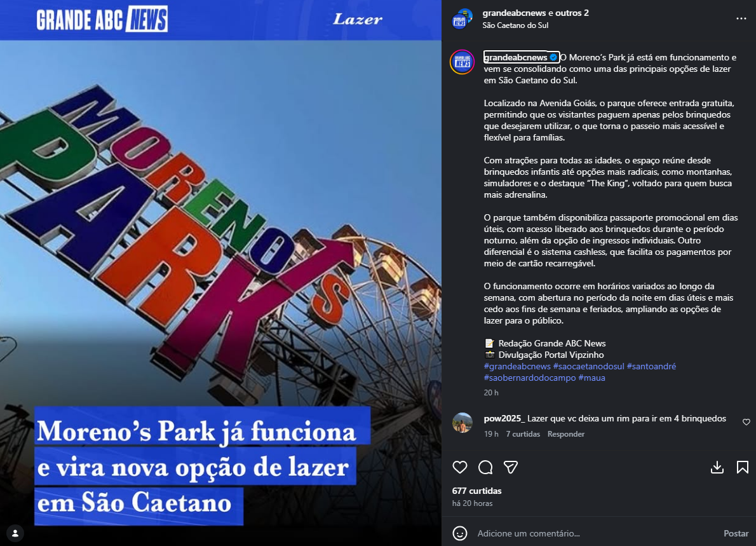Open grandeabcnews story ring avatar
This screenshot has height=546, width=756.
[462, 62]
